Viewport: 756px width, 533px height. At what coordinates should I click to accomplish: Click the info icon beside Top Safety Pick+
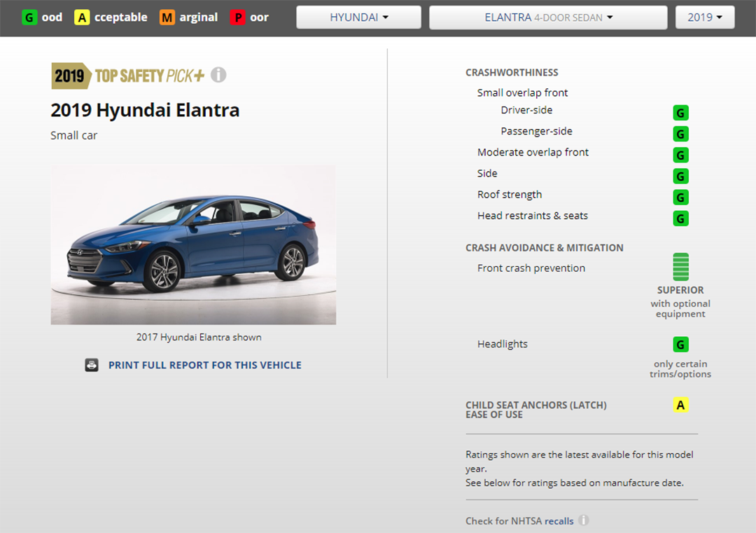pyautogui.click(x=218, y=75)
